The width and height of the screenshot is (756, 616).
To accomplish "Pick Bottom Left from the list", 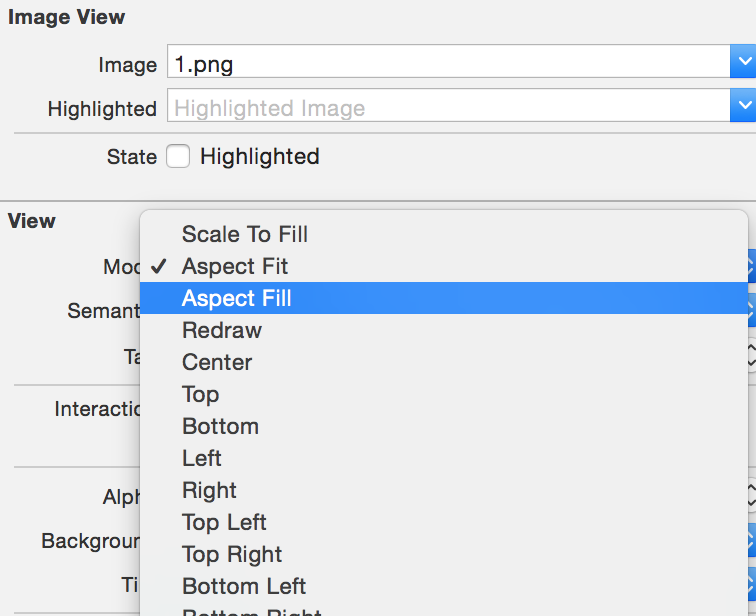I will tap(244, 586).
